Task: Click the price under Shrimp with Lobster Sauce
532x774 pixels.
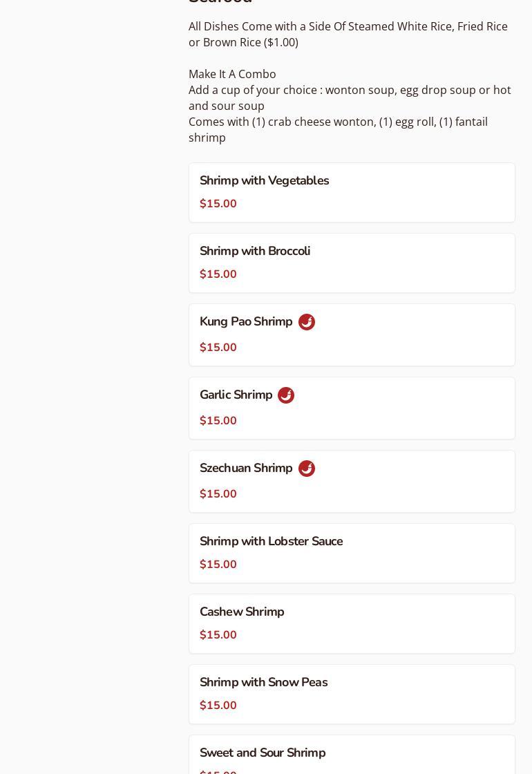Action: point(218,565)
